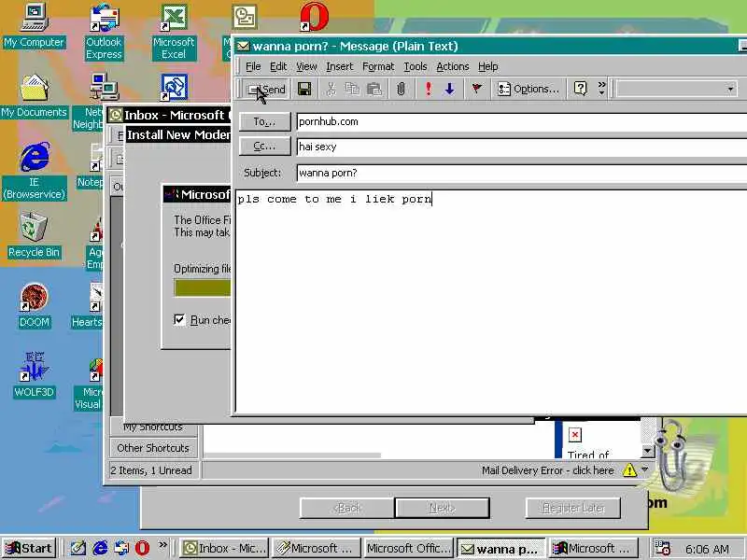Click the yellow warning icon in status bar
747x560 pixels.
tap(629, 470)
